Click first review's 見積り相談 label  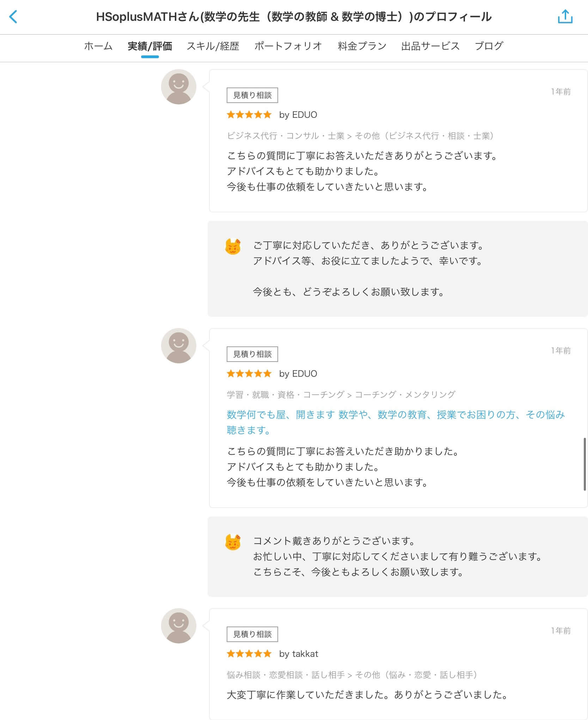[252, 95]
